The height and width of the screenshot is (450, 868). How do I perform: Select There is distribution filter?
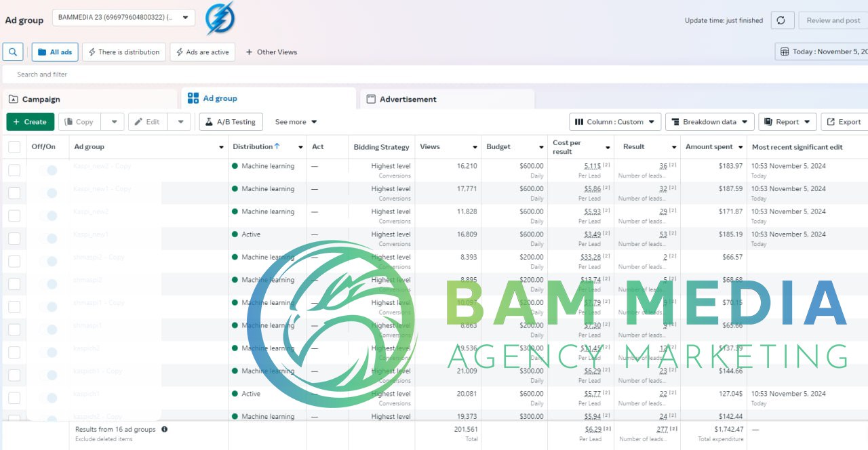click(123, 52)
